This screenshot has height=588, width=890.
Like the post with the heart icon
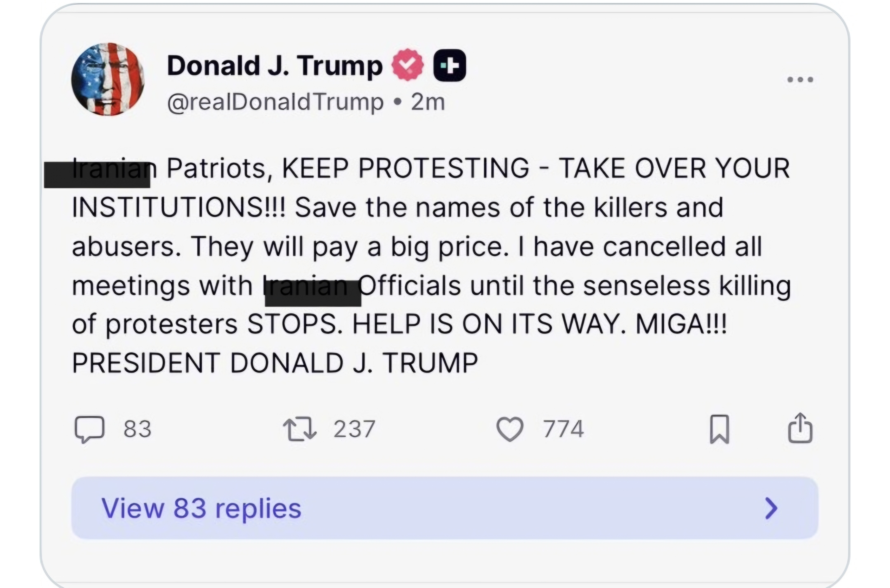[510, 429]
